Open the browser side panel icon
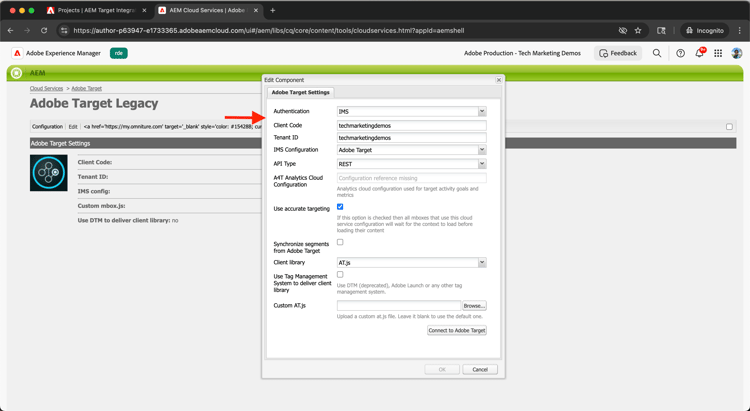750x411 pixels. (x=661, y=30)
